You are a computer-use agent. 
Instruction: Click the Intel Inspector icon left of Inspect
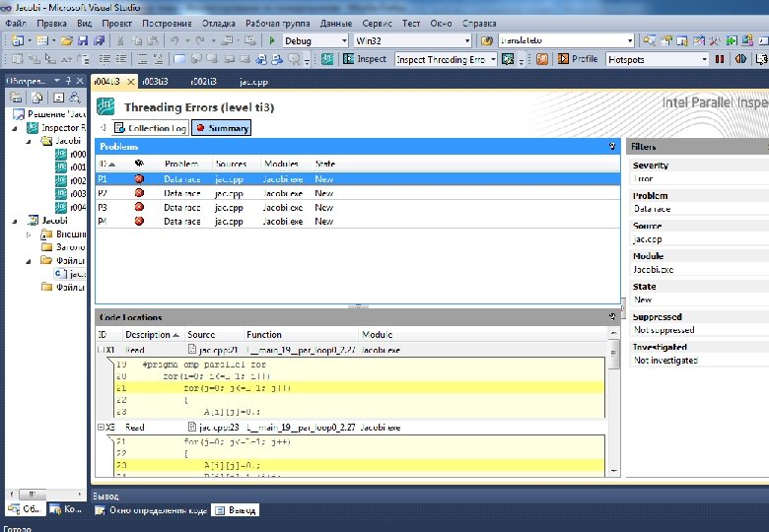click(x=327, y=59)
